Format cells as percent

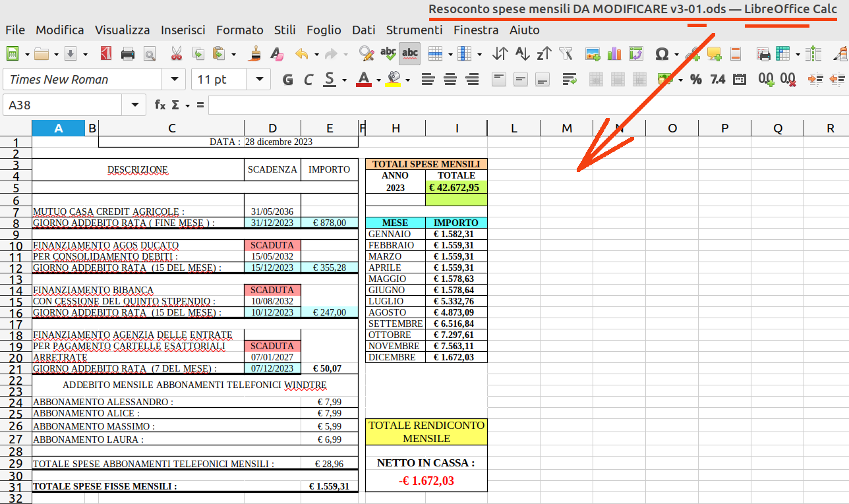(695, 80)
